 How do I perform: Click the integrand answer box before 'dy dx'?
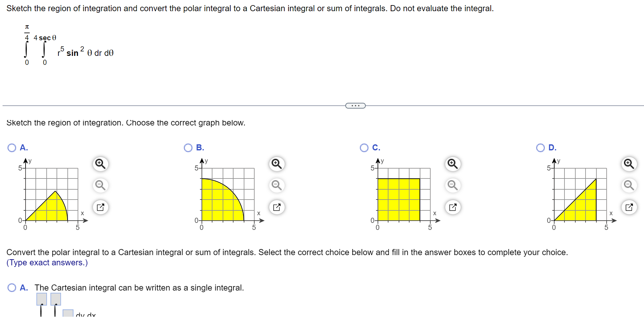(68, 313)
